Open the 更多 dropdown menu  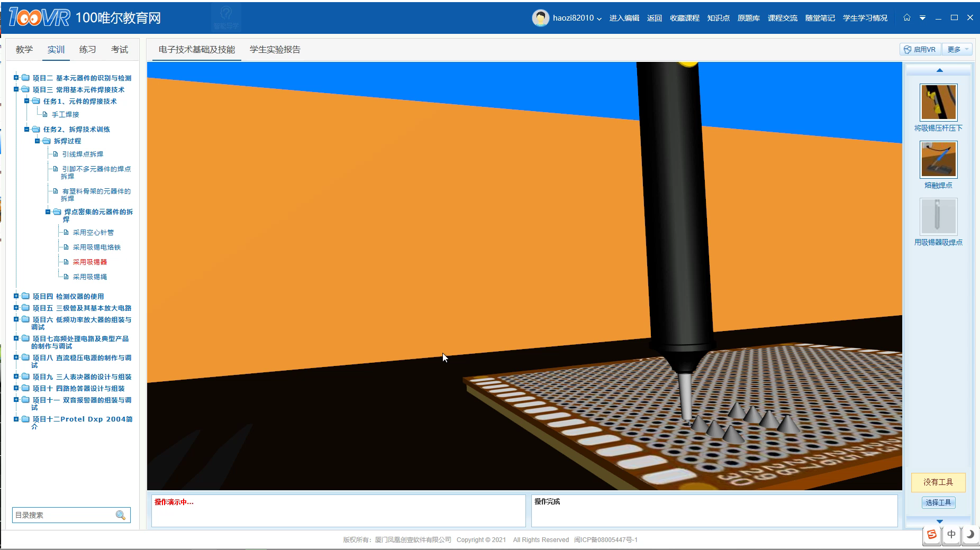(x=958, y=49)
